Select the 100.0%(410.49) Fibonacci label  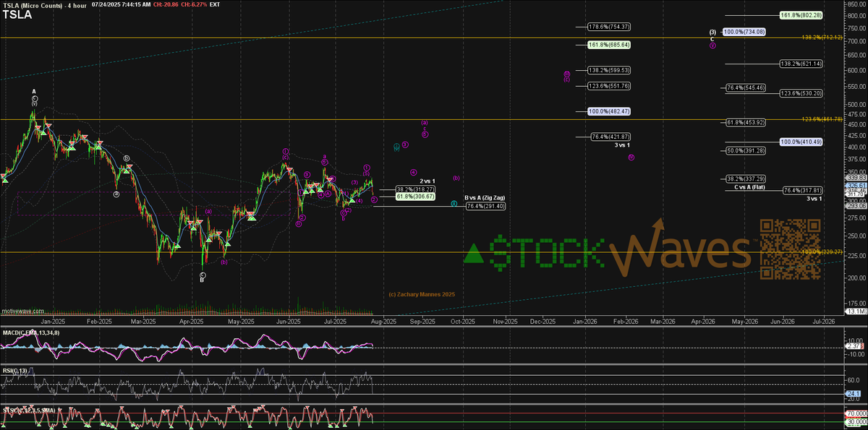801,142
